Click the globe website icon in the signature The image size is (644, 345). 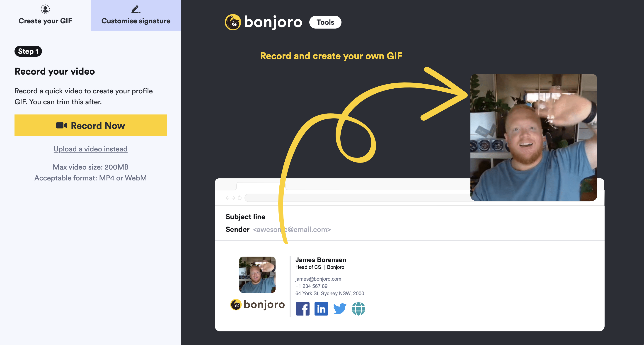(358, 309)
